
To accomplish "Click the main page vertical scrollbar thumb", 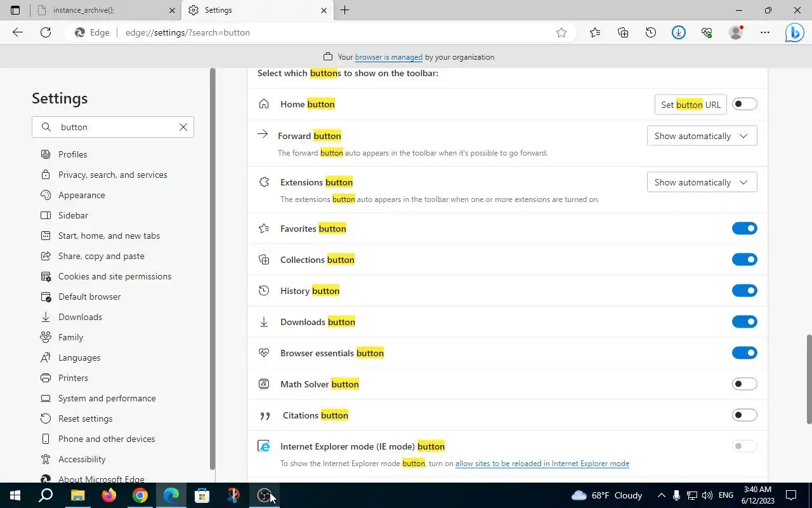I will [809, 379].
